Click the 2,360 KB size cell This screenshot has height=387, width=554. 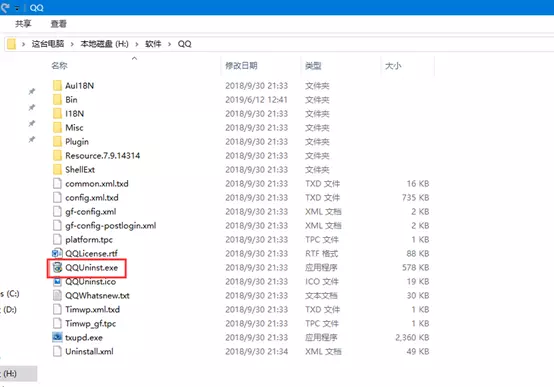click(412, 338)
